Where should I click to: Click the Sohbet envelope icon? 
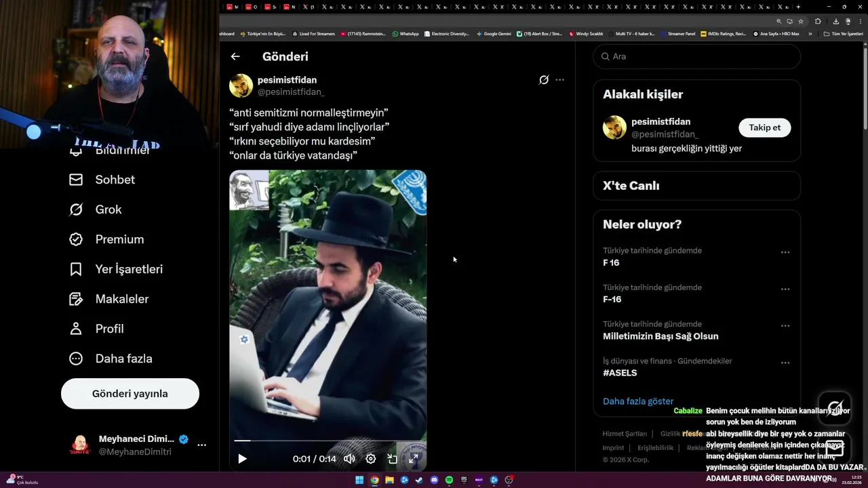click(x=76, y=180)
